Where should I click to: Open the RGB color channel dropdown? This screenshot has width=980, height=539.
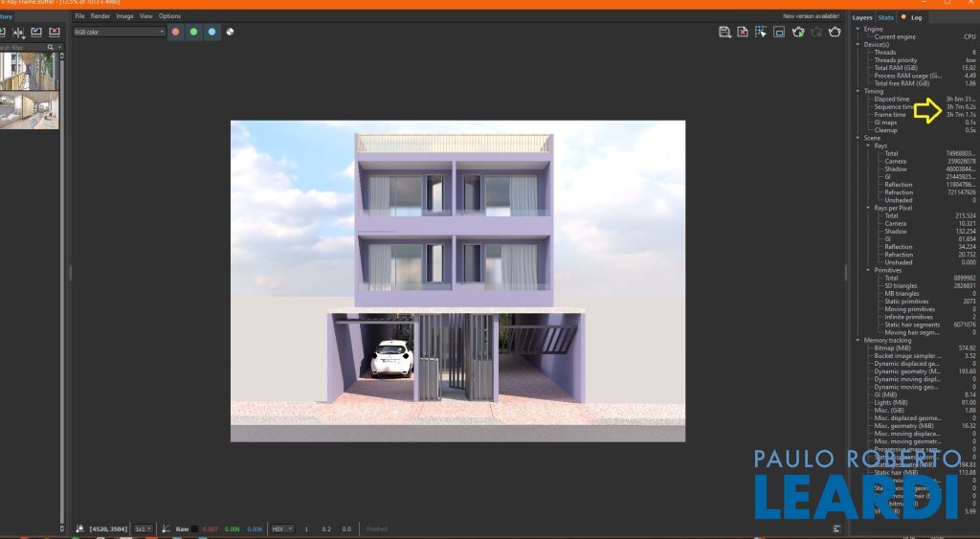point(119,32)
